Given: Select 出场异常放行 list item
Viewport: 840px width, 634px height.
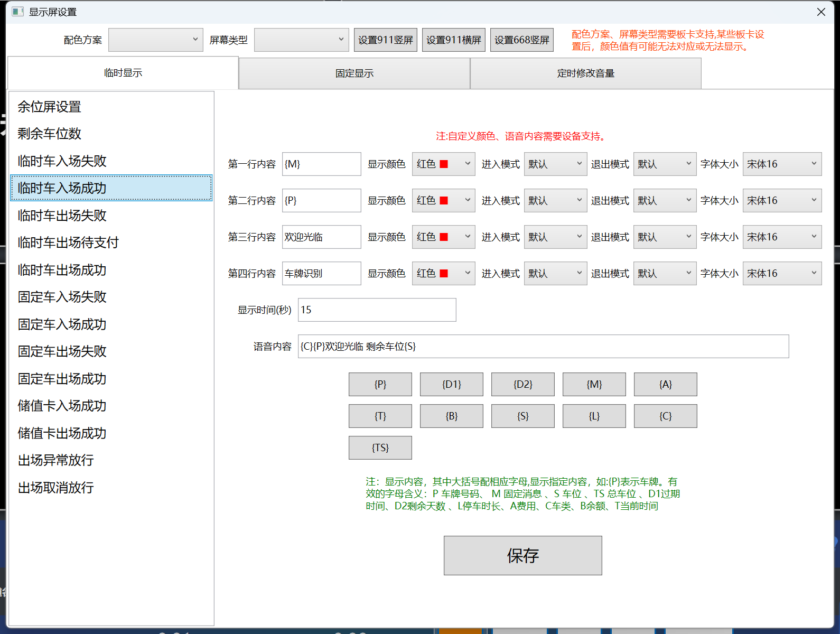Looking at the screenshot, I should tap(111, 460).
